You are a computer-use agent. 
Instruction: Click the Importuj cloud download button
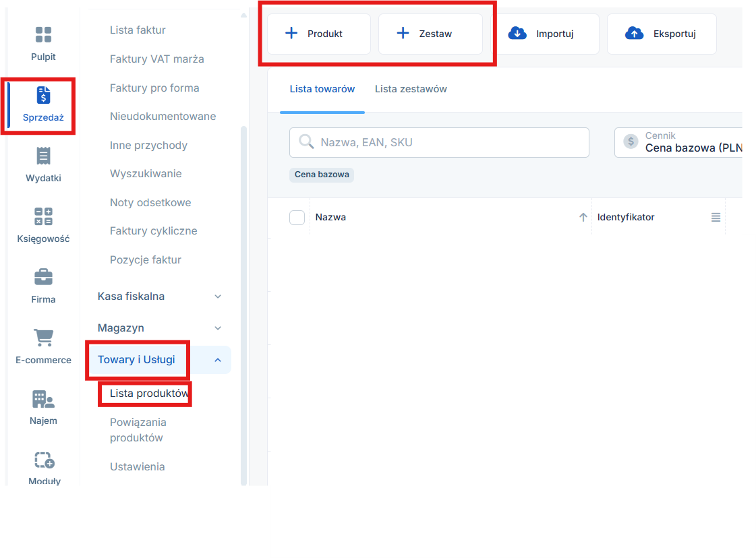pos(548,34)
